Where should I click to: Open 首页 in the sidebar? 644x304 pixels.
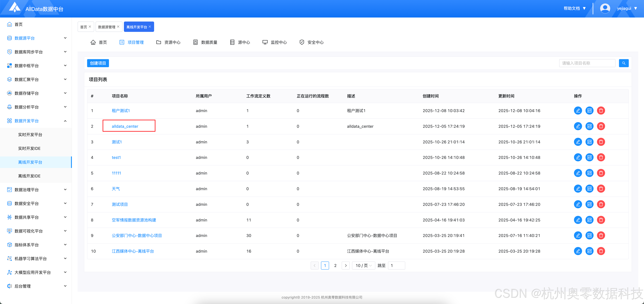[36, 24]
